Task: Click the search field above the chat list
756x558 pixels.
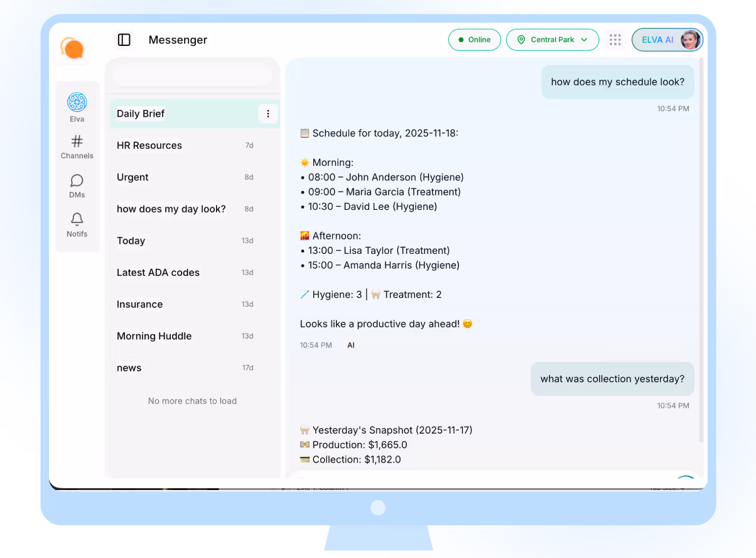Action: point(192,74)
